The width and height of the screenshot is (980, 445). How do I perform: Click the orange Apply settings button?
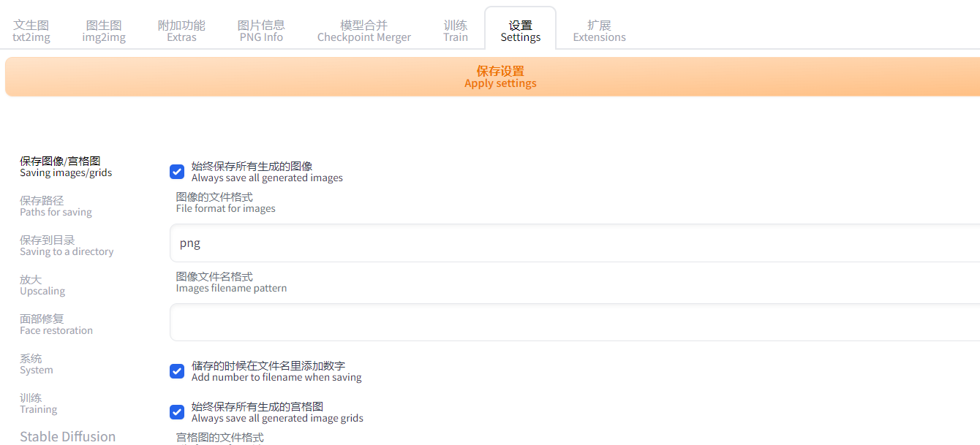pos(500,77)
